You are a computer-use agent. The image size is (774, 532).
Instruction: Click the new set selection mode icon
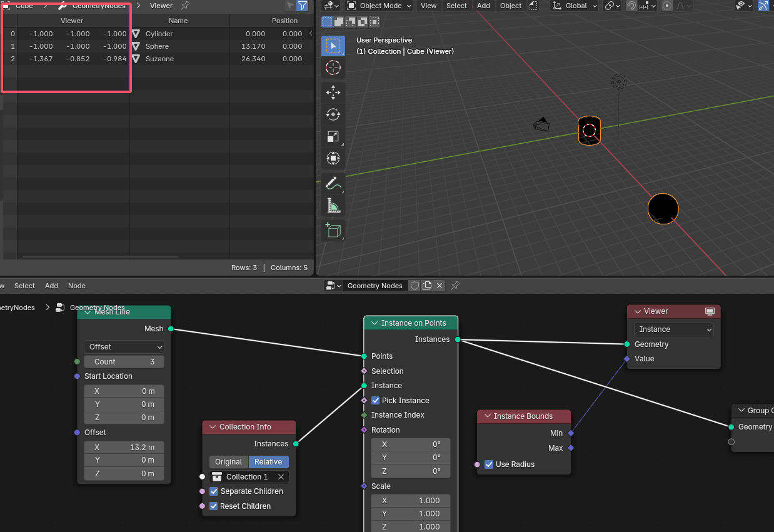pyautogui.click(x=327, y=21)
